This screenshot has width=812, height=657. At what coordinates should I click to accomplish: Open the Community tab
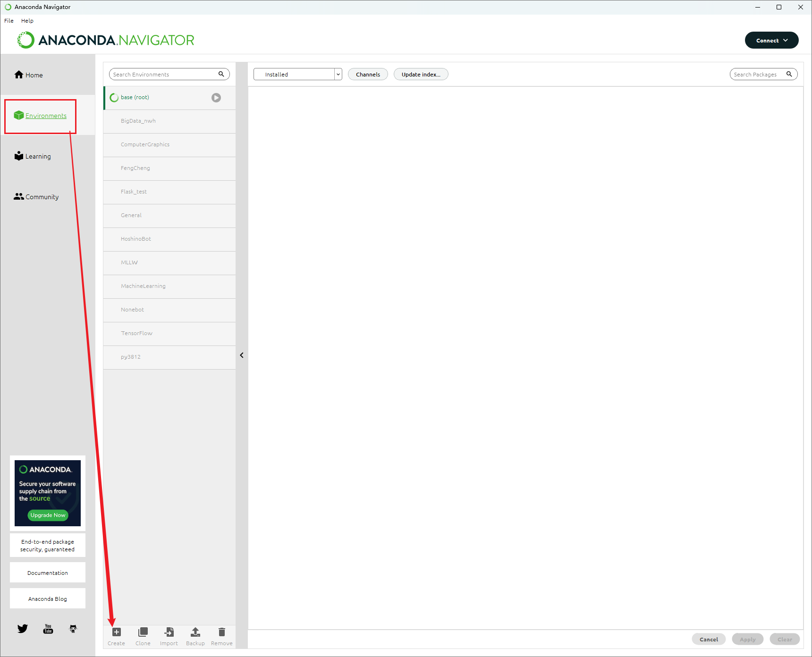48,197
